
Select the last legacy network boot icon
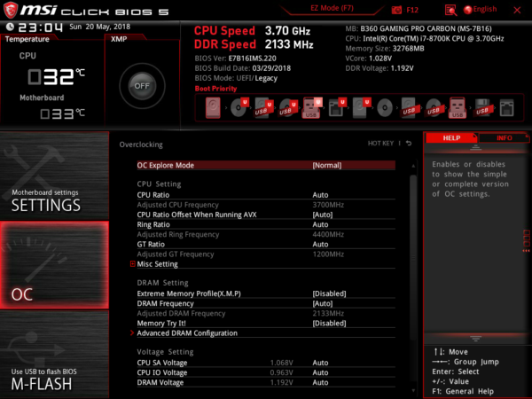(x=506, y=108)
